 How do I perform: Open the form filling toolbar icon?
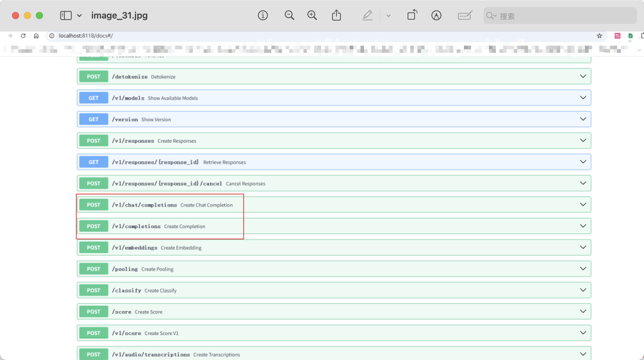point(465,16)
